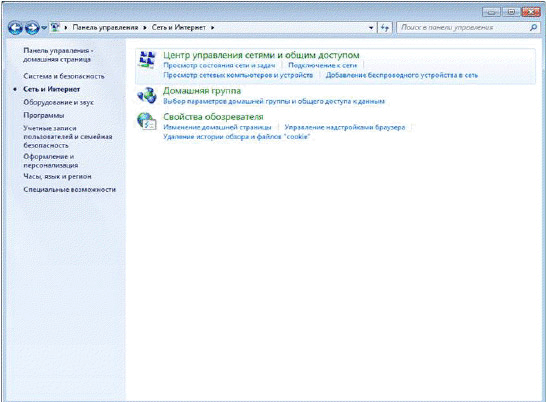Click Панель управления breadcrumb segment
The width and height of the screenshot is (546, 402).
(105, 28)
